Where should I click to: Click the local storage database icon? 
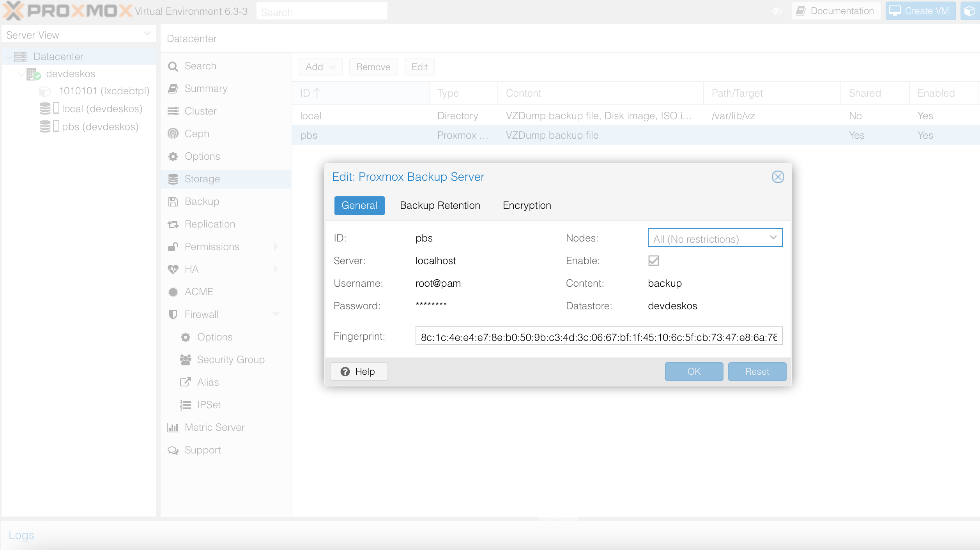point(45,109)
